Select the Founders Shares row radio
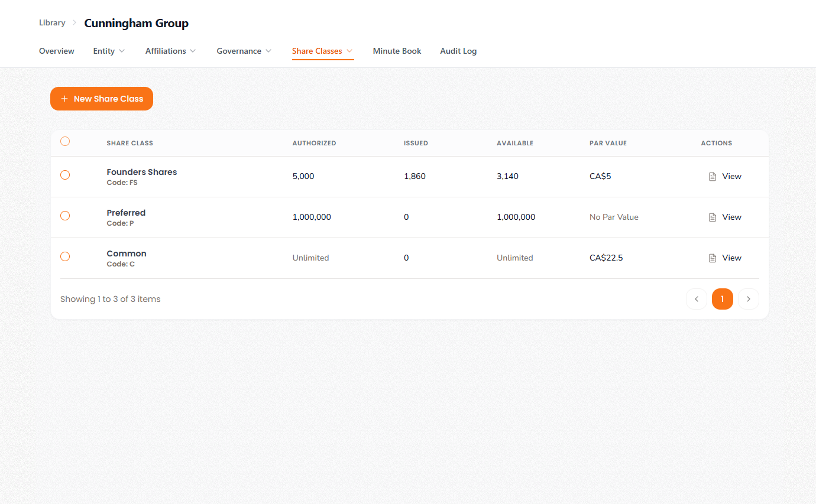This screenshot has height=504, width=816. (65, 175)
